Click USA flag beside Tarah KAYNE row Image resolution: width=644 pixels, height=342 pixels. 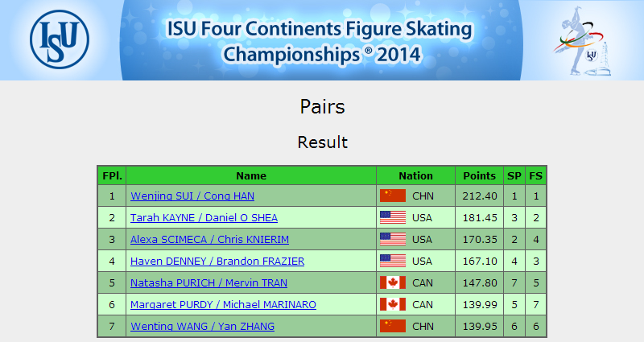coord(393,217)
